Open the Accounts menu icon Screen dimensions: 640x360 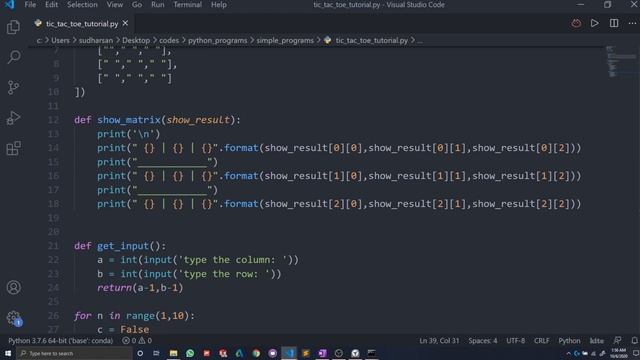(x=13, y=287)
